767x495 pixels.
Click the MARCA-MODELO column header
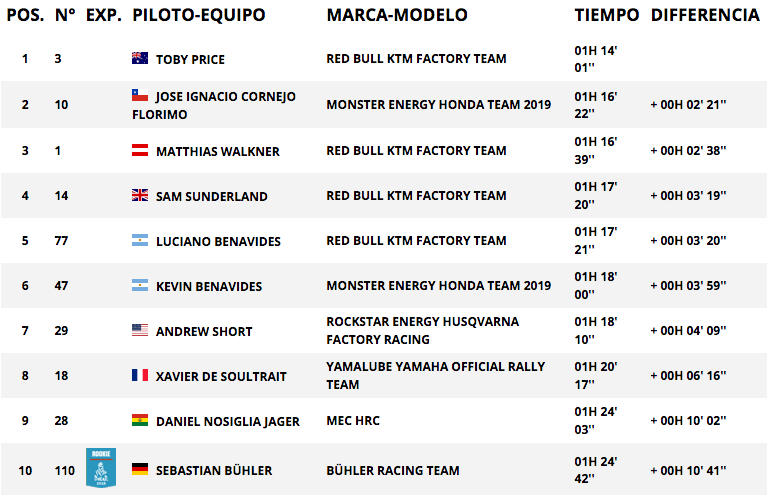[397, 15]
